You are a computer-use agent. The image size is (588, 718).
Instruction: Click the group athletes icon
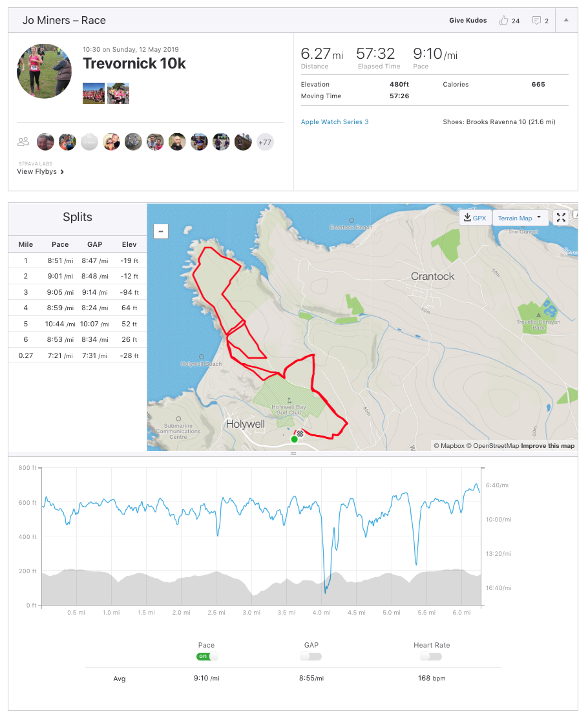[24, 142]
